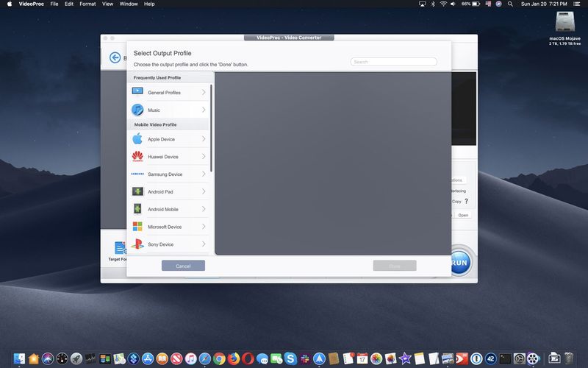Screen dimensions: 588x368
Task: Open System Preferences from the Dock
Action: [x=519, y=358]
